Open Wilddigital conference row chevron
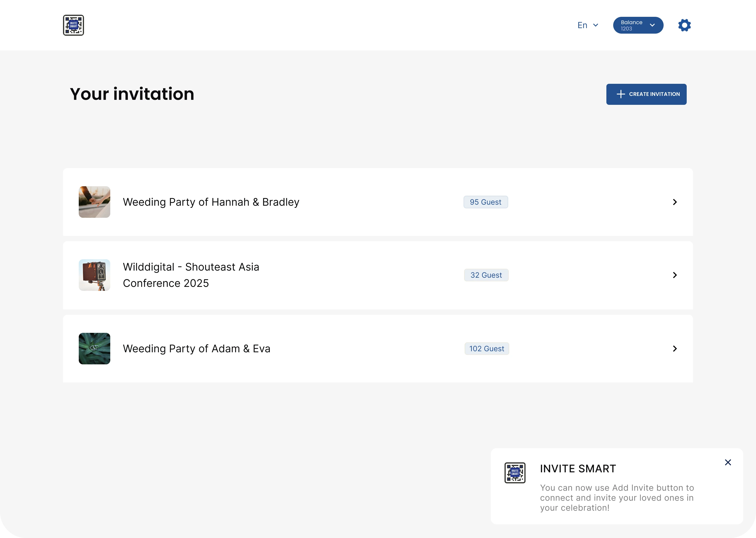756x538 pixels. [675, 275]
